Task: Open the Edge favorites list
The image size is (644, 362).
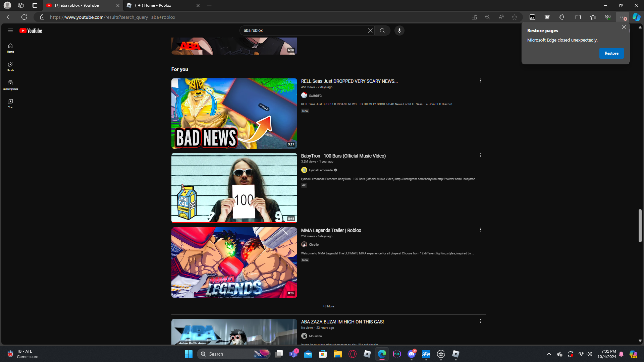Action: (x=593, y=17)
